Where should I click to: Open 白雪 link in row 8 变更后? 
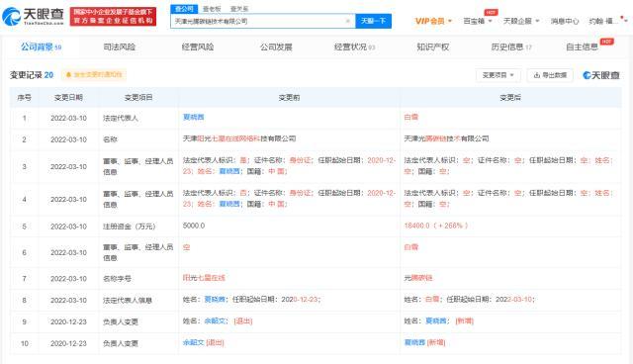(432, 299)
